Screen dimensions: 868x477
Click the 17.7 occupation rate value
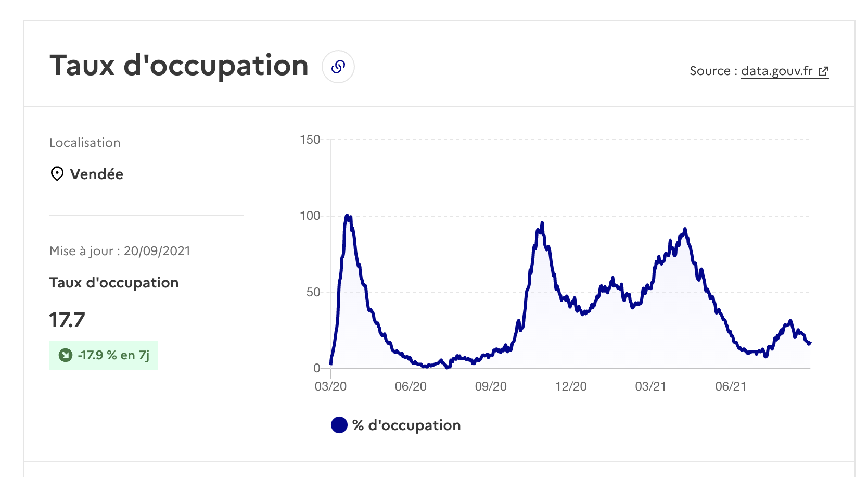[67, 320]
